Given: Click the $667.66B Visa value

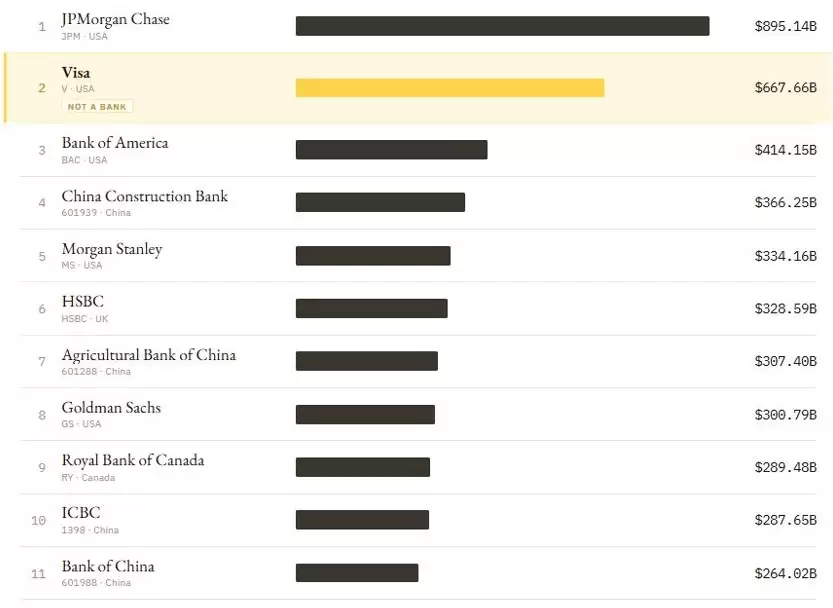Looking at the screenshot, I should tap(785, 88).
